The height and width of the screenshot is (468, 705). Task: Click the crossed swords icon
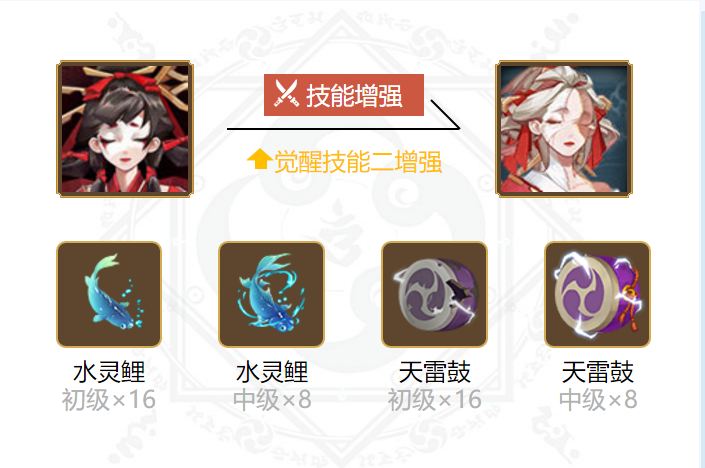tap(286, 94)
